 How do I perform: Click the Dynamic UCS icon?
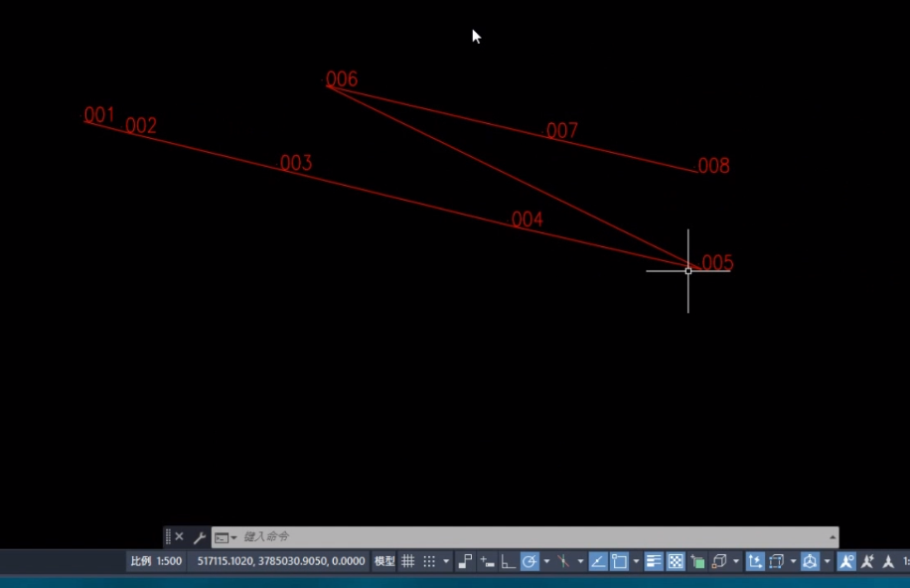[755, 561]
